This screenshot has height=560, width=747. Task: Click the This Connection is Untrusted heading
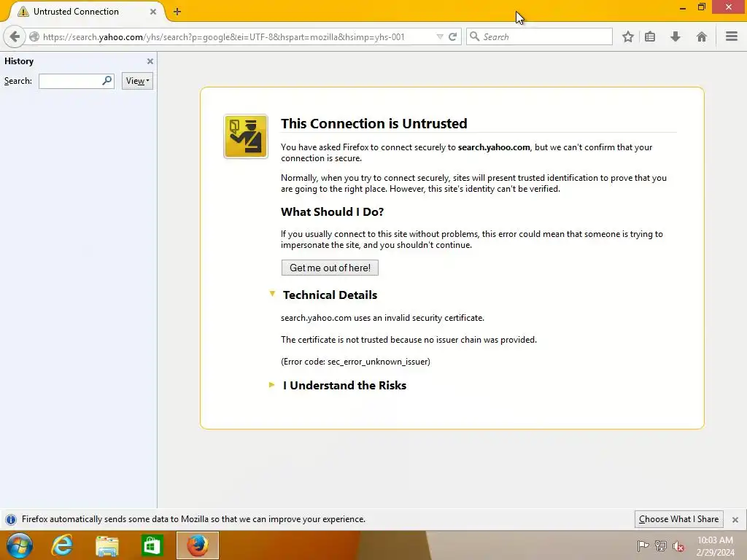[374, 123]
